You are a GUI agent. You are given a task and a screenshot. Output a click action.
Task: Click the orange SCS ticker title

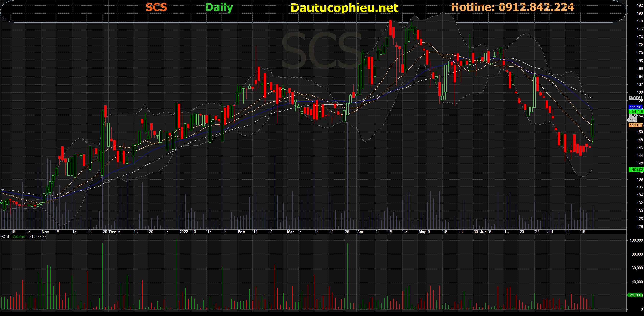(156, 7)
